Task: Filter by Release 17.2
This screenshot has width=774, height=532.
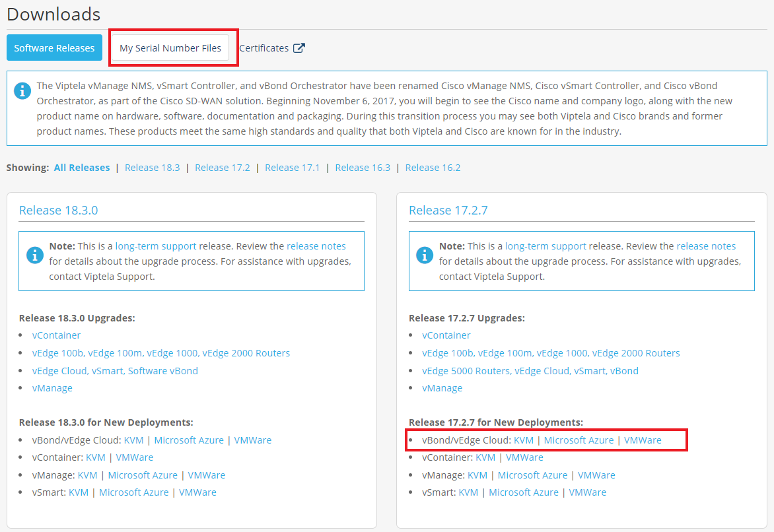Action: tap(222, 168)
